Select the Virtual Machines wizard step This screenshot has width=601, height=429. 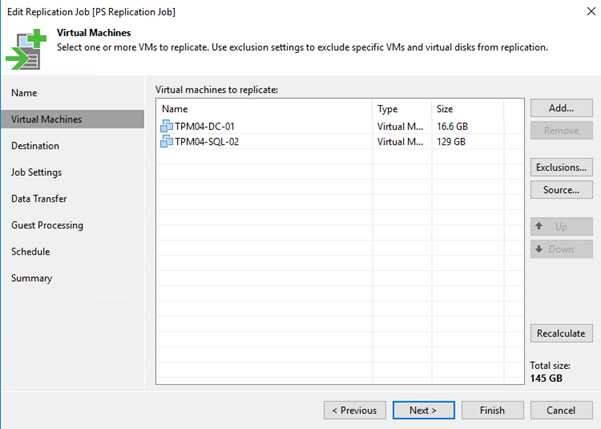click(x=73, y=119)
